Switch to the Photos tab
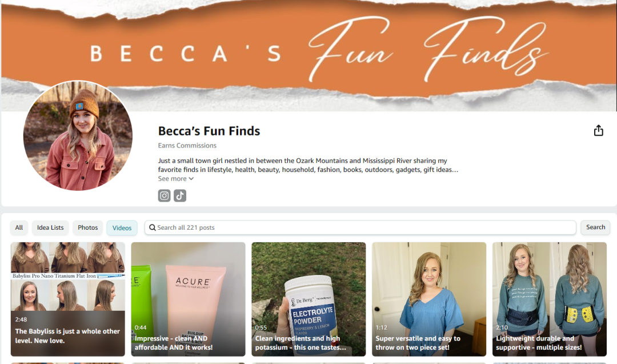This screenshot has height=364, width=617. click(88, 227)
